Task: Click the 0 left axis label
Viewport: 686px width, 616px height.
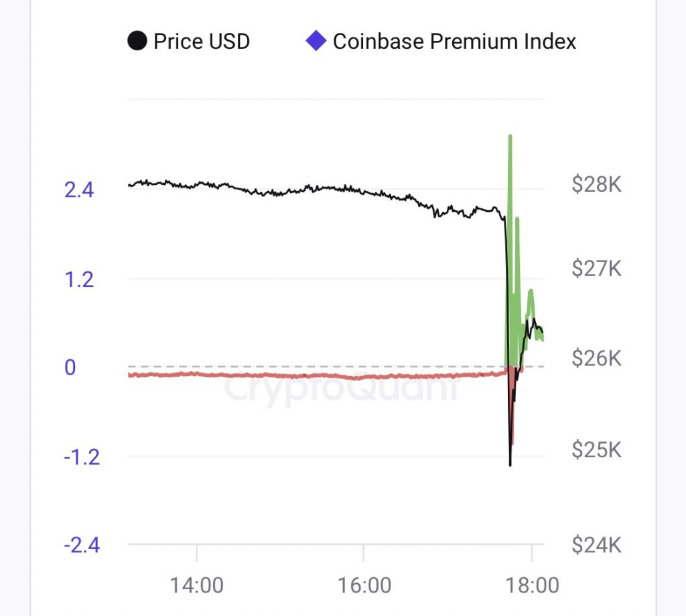Action: pyautogui.click(x=70, y=368)
